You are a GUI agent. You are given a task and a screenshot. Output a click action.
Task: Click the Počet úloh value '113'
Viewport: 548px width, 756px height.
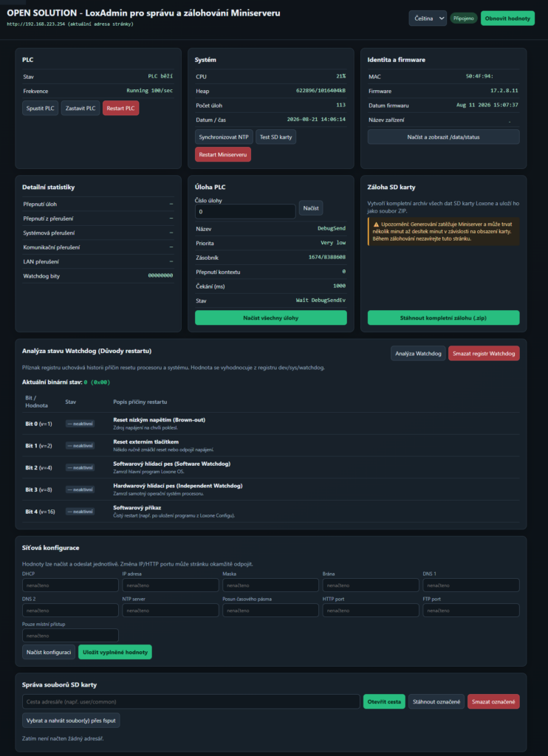341,105
